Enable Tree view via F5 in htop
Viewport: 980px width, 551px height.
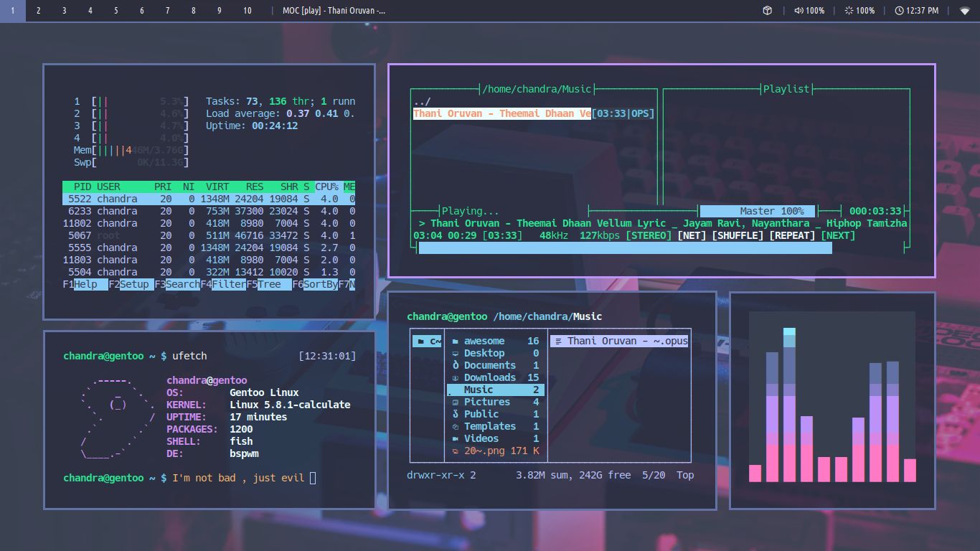pos(266,284)
